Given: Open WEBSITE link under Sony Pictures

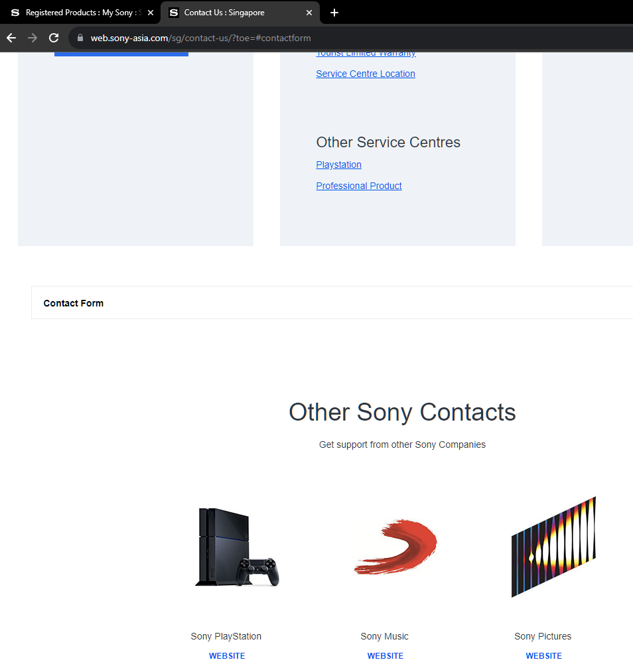Looking at the screenshot, I should pyautogui.click(x=543, y=655).
